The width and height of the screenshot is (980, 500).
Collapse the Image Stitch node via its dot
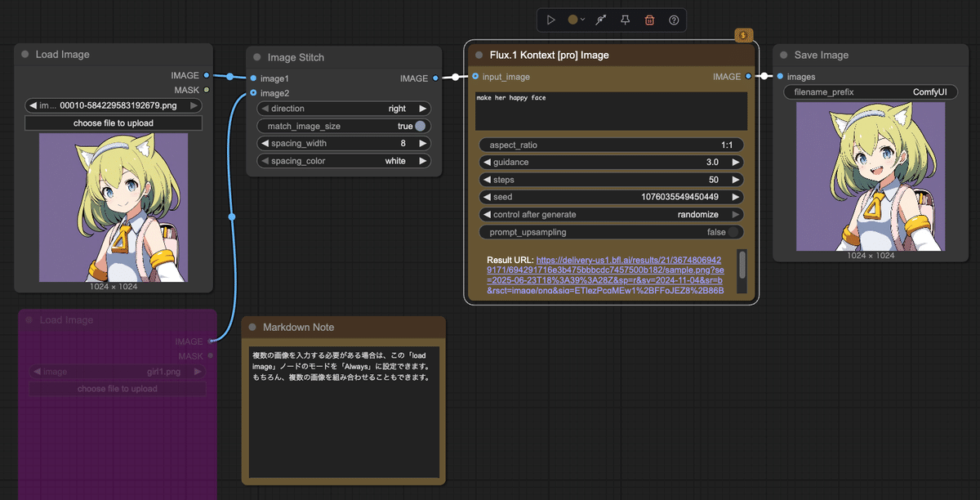pyautogui.click(x=257, y=57)
